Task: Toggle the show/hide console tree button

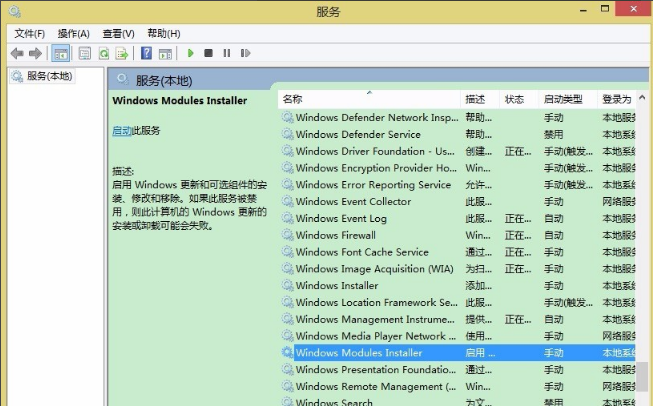Action: point(61,53)
